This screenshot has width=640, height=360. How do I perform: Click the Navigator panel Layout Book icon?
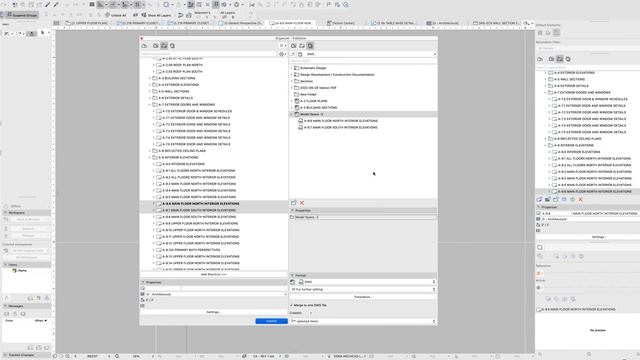click(560, 59)
